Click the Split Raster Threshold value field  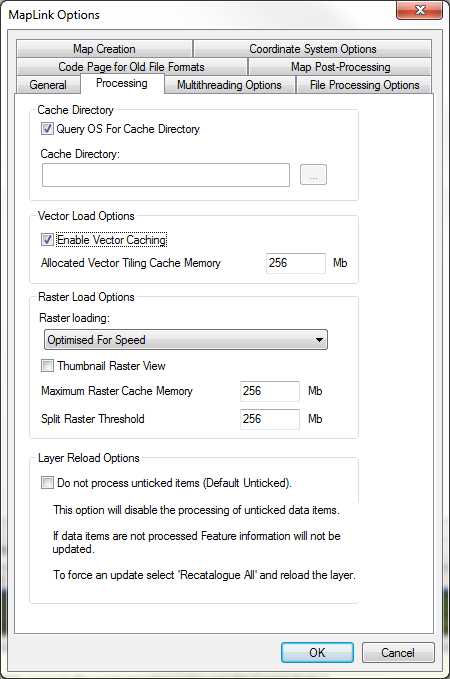coord(270,419)
